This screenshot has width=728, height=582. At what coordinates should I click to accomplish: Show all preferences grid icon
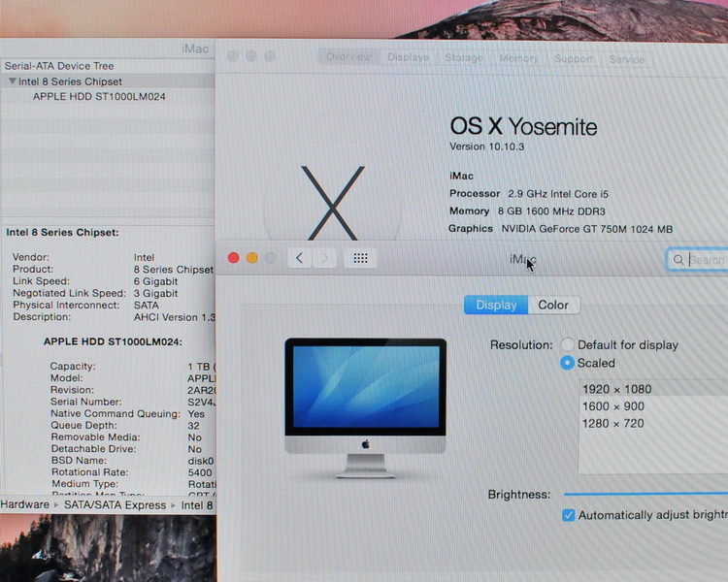[360, 258]
